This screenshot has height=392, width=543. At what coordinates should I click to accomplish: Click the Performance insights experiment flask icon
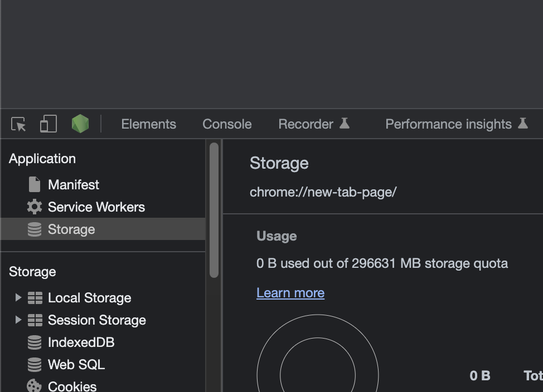[x=523, y=124]
